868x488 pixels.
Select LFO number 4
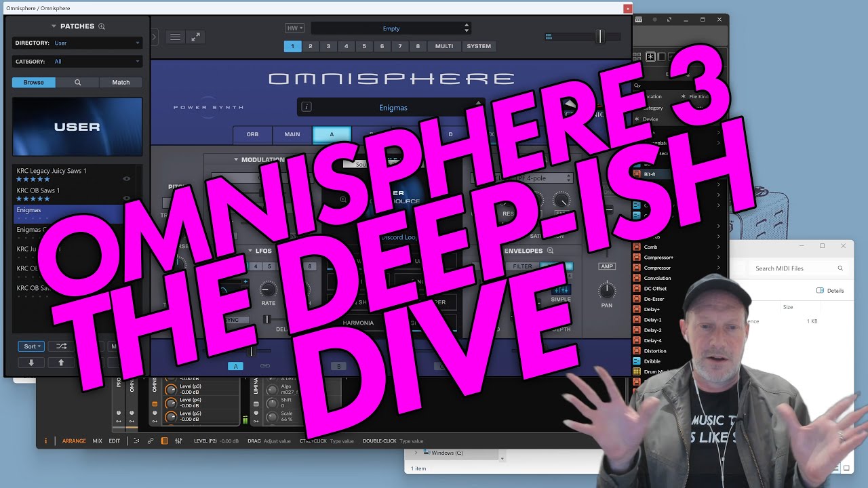coord(256,266)
